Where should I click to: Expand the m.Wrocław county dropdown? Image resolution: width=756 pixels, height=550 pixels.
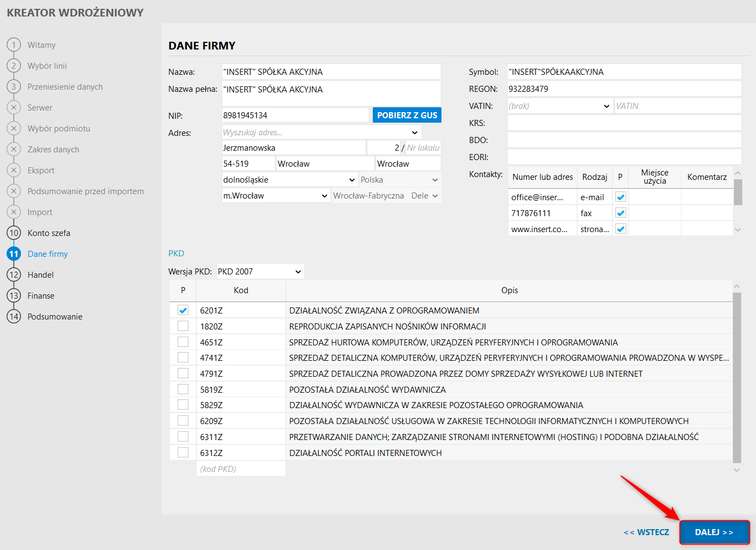coord(324,196)
